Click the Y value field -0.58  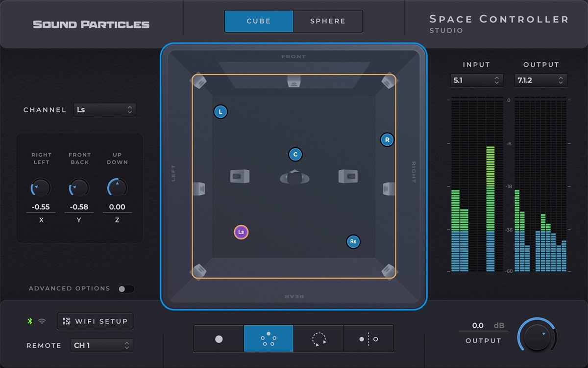point(79,207)
